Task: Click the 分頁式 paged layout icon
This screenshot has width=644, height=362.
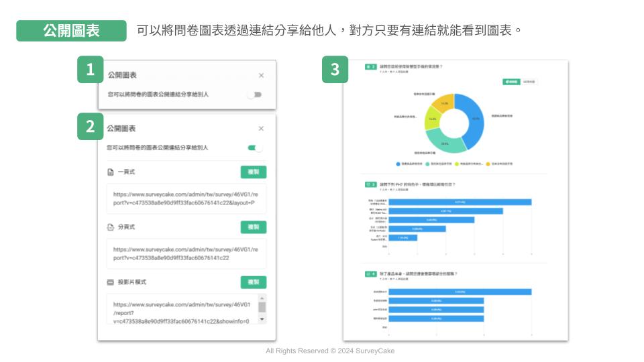Action: (x=111, y=227)
